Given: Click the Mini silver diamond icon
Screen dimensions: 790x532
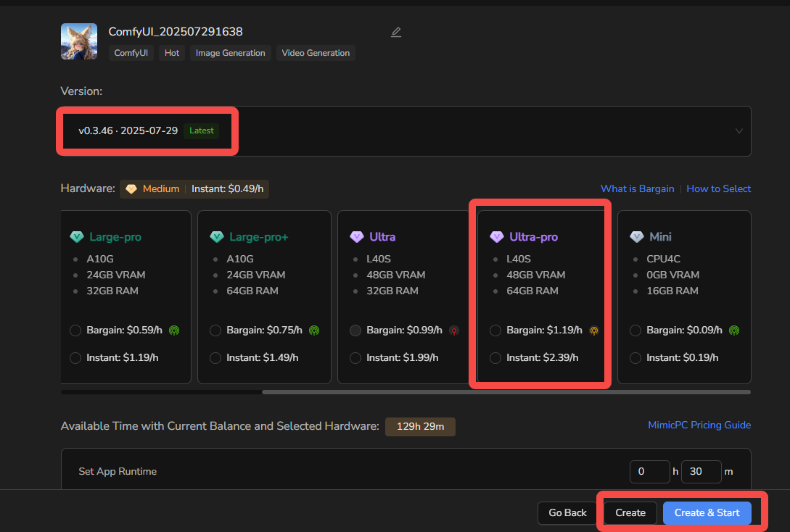Looking at the screenshot, I should point(637,236).
